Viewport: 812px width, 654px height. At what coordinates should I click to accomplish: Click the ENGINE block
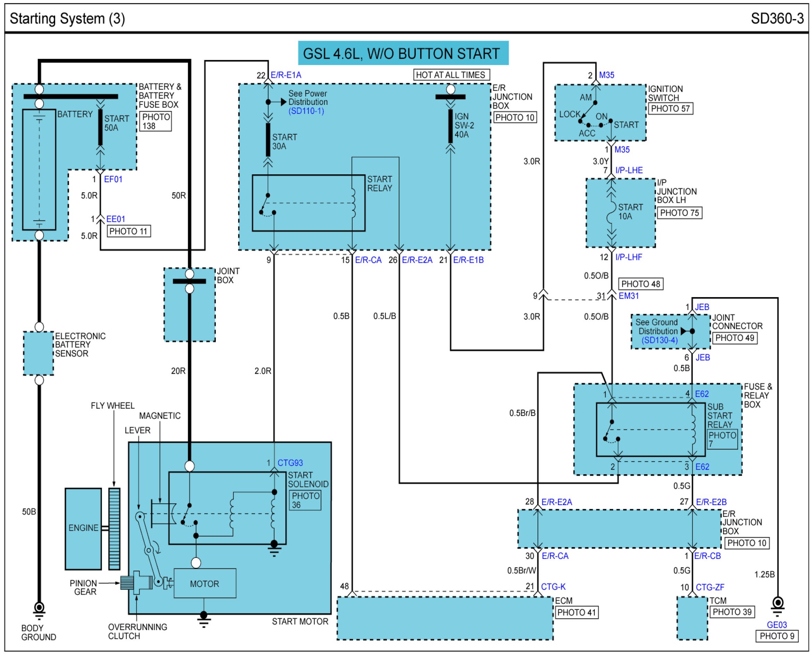coord(83,528)
